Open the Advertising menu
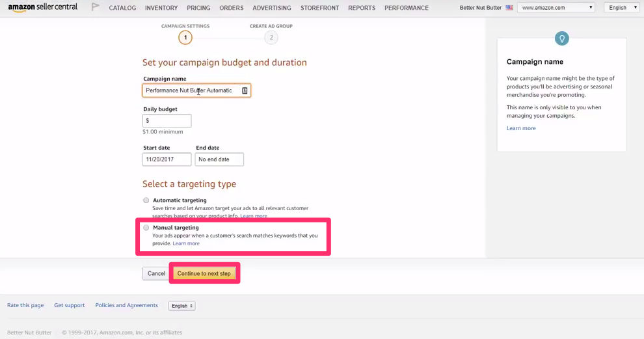 (x=272, y=8)
